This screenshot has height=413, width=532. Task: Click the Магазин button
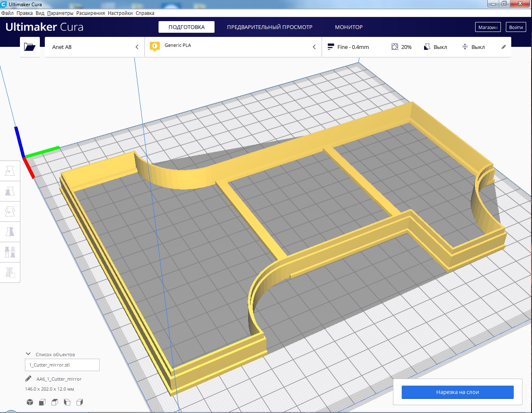(x=488, y=27)
